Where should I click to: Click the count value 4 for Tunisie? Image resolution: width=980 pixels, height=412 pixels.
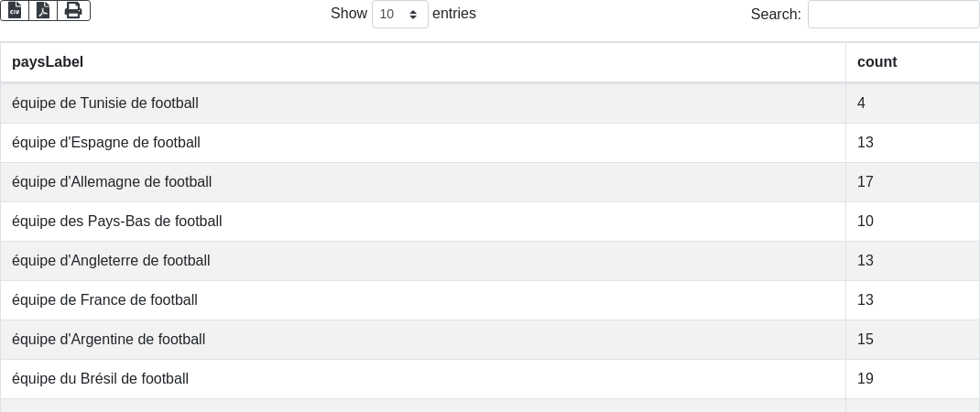(x=862, y=103)
